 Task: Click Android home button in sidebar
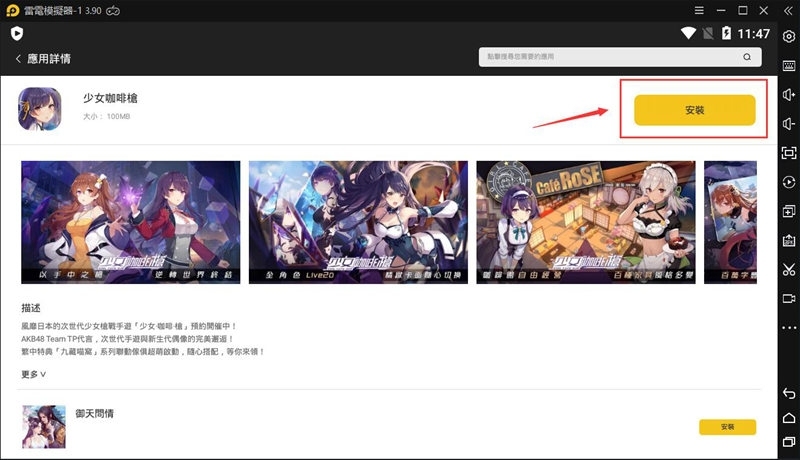pyautogui.click(x=789, y=418)
